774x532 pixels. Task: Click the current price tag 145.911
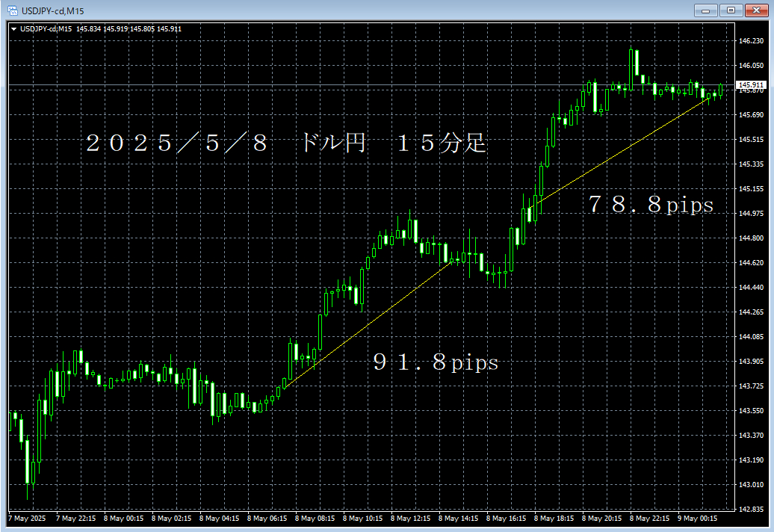coord(751,85)
